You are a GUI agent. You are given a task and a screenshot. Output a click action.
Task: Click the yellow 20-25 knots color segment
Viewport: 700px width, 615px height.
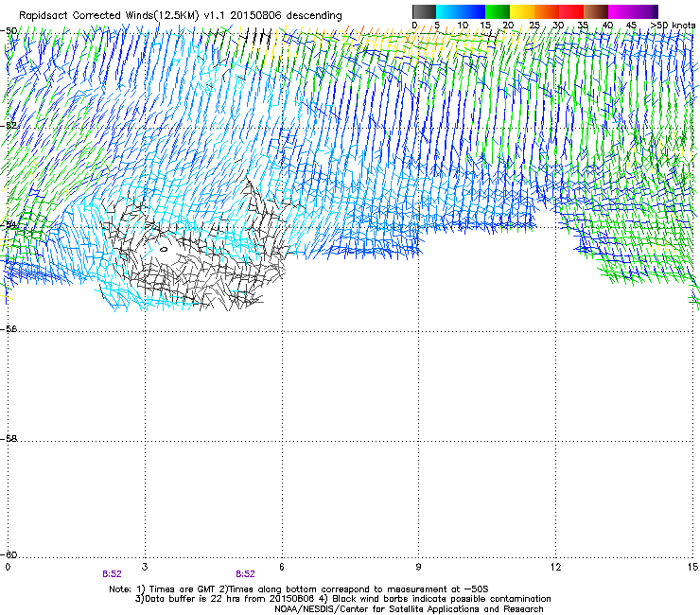coord(522,11)
